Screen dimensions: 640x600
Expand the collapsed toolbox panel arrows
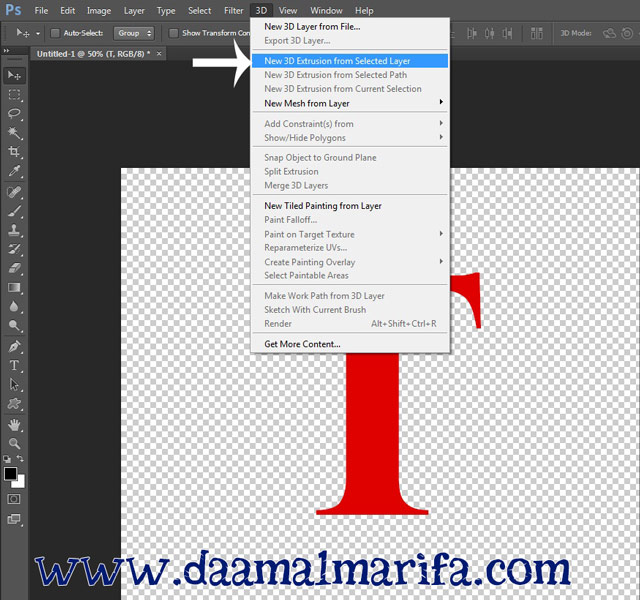tap(6, 51)
